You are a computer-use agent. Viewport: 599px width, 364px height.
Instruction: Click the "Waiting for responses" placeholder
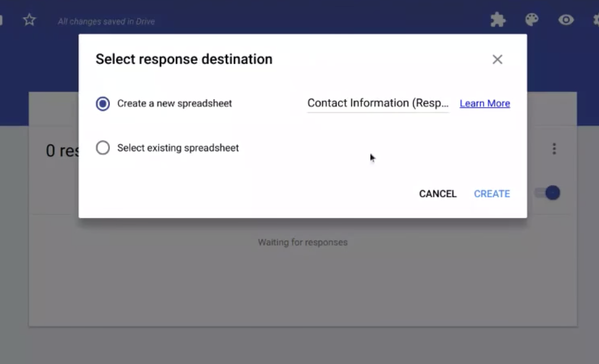coord(303,242)
